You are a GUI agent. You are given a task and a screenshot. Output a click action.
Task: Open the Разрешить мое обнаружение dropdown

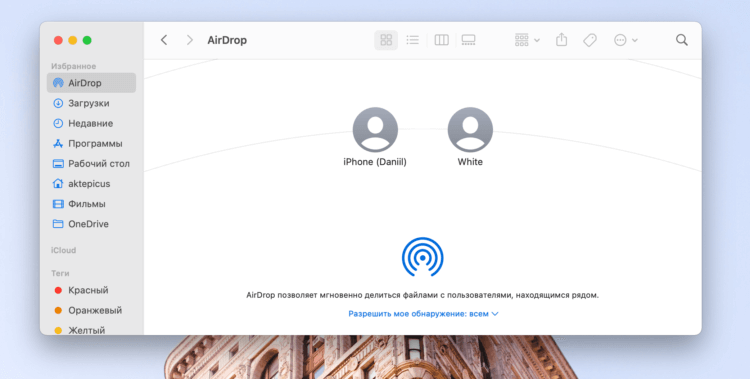tap(423, 314)
